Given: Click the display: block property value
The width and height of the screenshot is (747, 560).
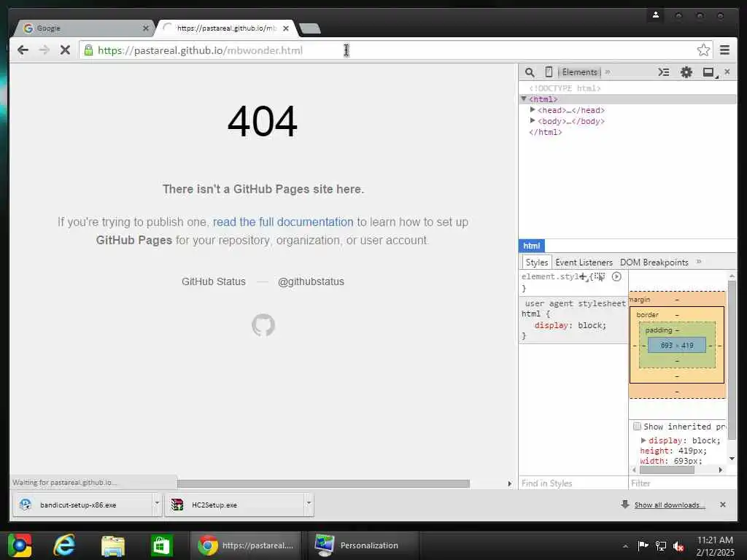Looking at the screenshot, I should [x=592, y=325].
